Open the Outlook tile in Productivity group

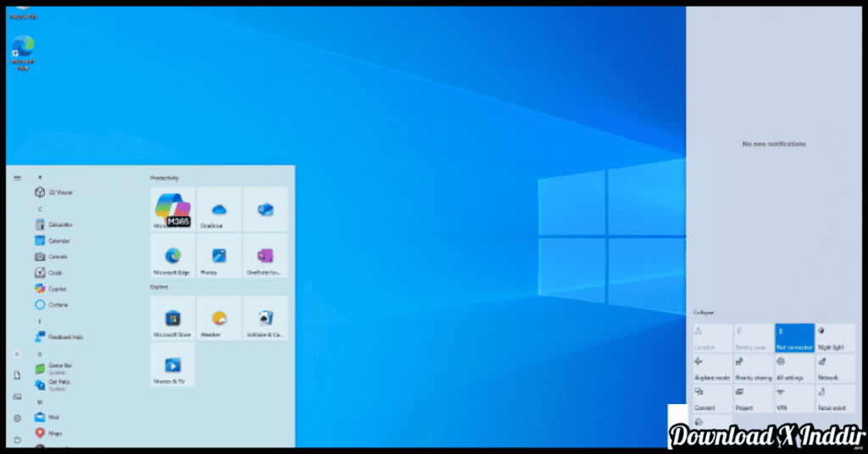[265, 209]
